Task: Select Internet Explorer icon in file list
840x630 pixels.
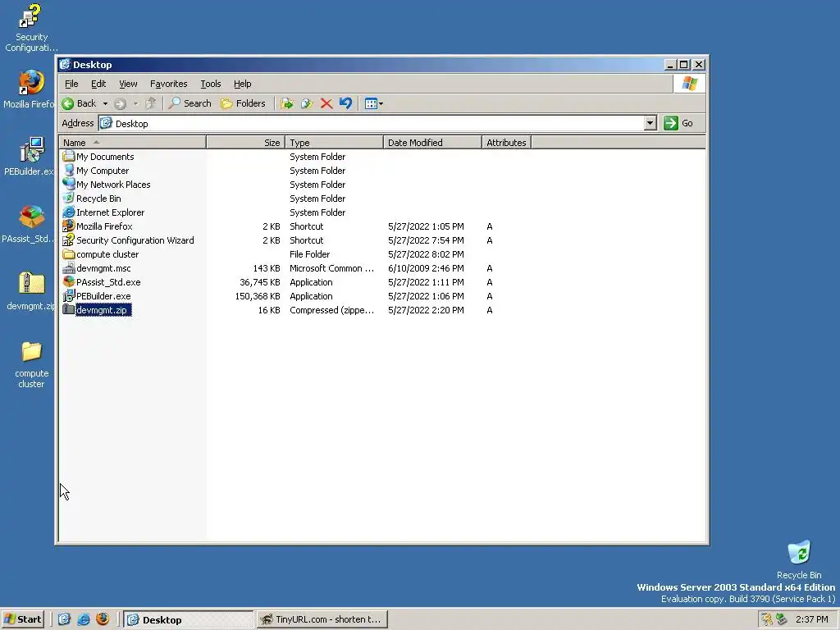Action: click(69, 212)
